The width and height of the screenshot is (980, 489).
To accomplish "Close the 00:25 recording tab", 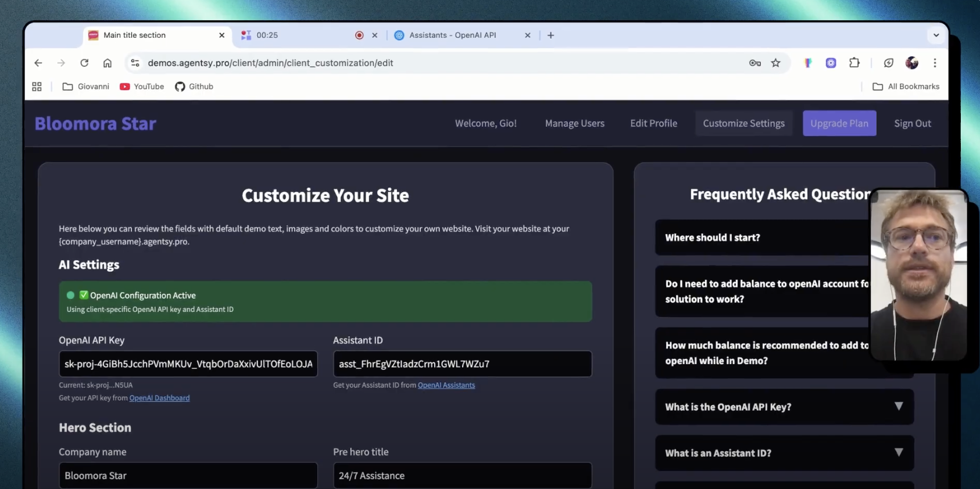I will [375, 35].
